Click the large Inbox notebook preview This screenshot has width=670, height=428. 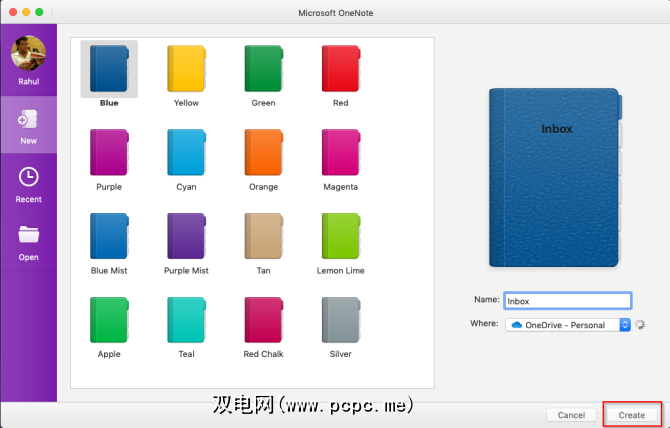point(555,177)
